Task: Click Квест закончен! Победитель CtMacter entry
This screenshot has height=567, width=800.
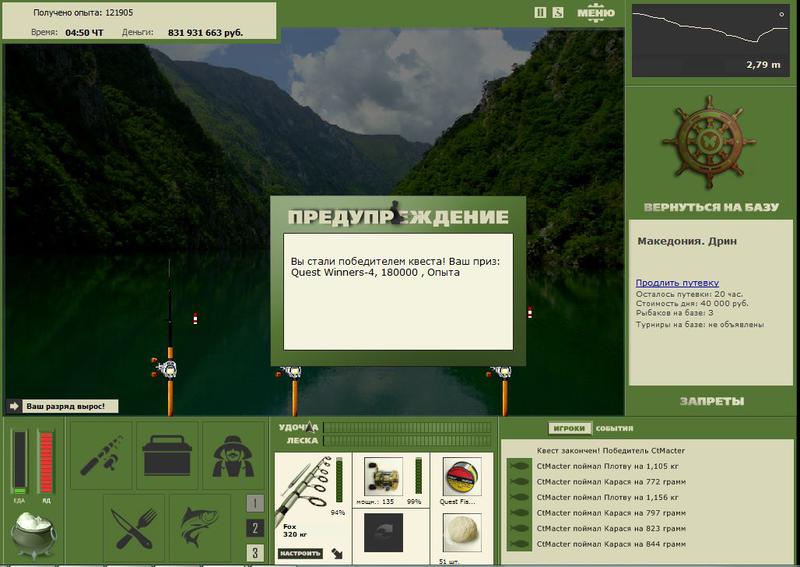Action: pos(611,451)
